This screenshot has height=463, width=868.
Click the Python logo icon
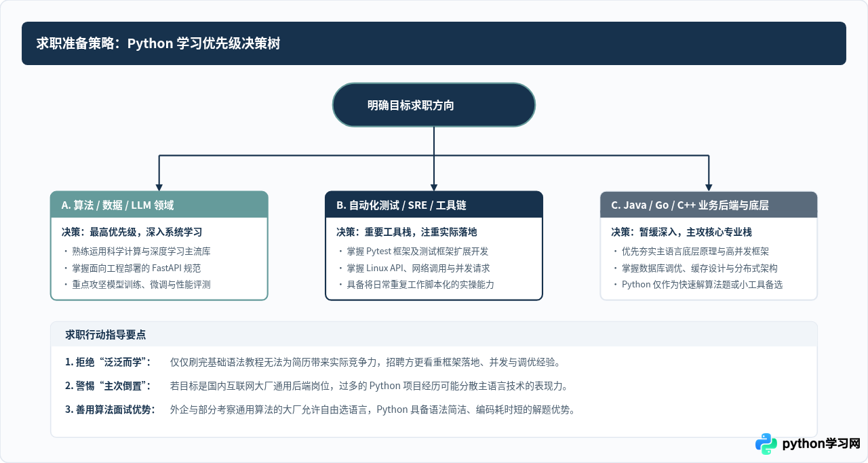766,444
